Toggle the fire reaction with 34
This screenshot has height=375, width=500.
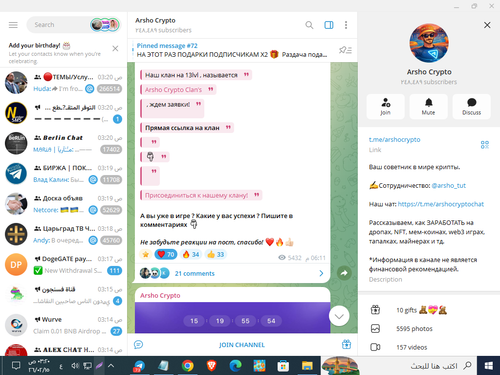coord(191,255)
